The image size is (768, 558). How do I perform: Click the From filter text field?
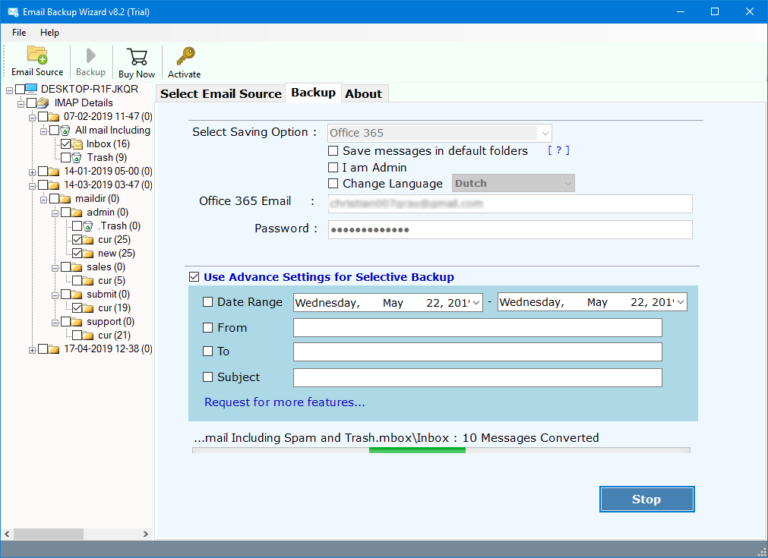(478, 328)
